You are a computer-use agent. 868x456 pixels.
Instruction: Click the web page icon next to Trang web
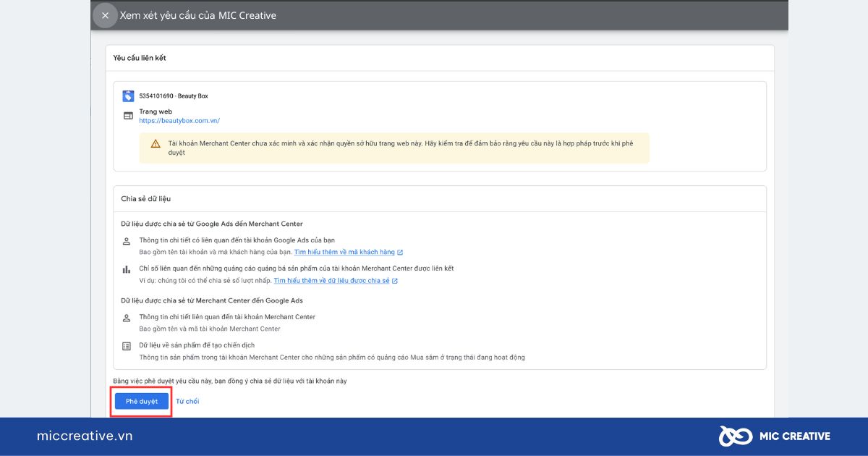(128, 116)
